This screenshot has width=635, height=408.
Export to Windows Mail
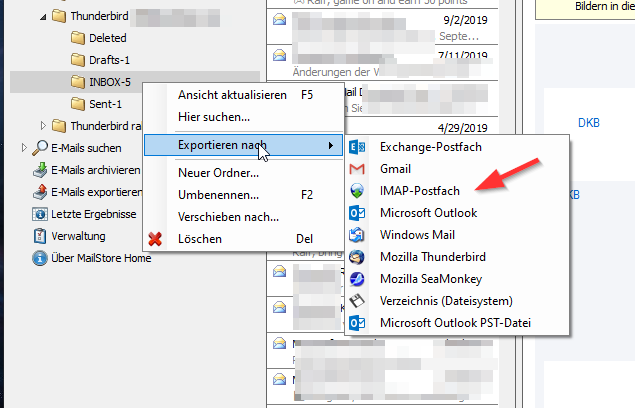(457, 235)
